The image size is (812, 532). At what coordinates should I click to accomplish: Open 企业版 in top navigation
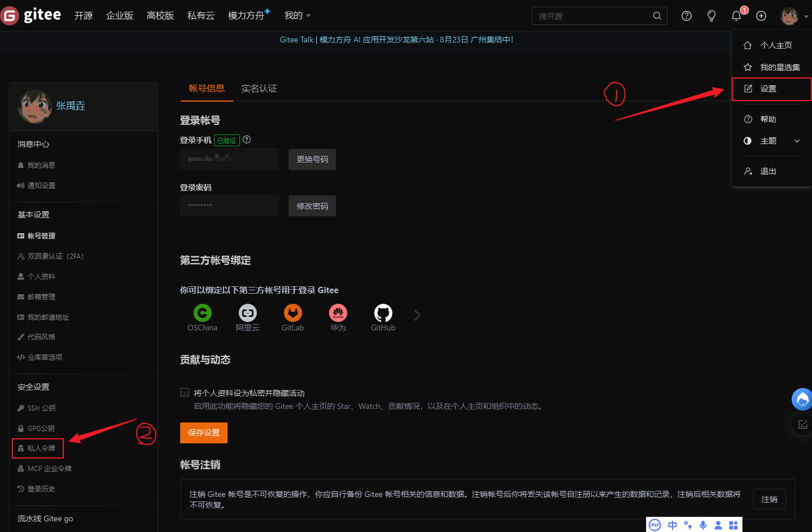(x=120, y=16)
